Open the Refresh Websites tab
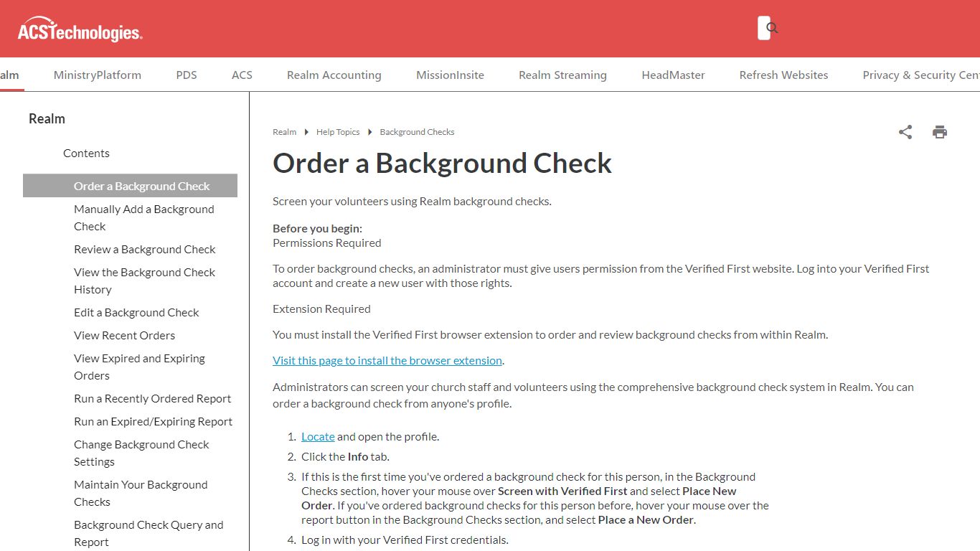This screenshot has height=551, width=980. coord(783,75)
